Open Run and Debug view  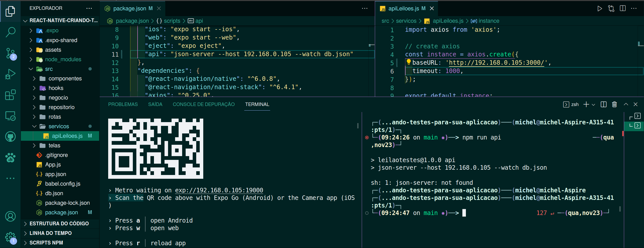[10, 74]
